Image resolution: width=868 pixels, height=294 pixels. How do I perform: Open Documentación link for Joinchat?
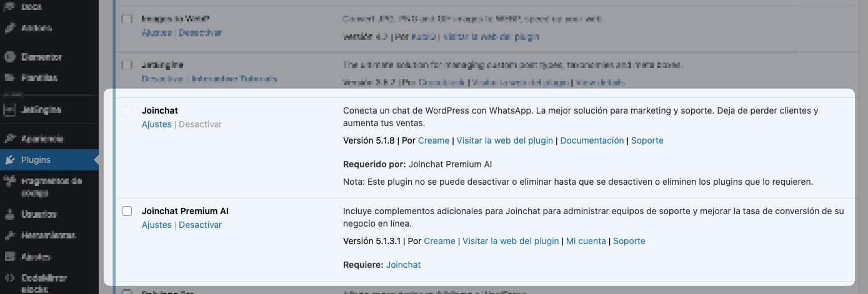[x=592, y=140]
